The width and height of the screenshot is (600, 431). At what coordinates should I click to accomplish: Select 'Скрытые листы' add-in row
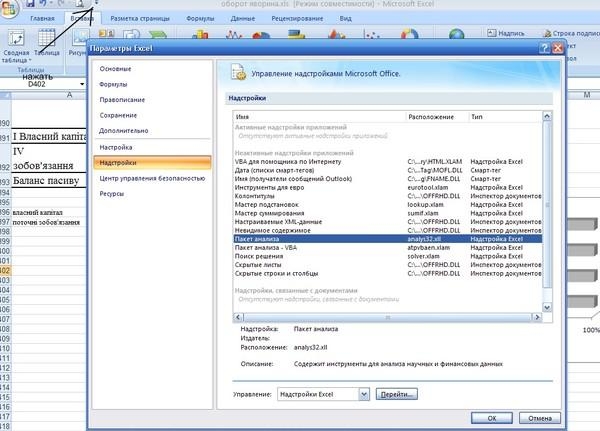(x=388, y=265)
